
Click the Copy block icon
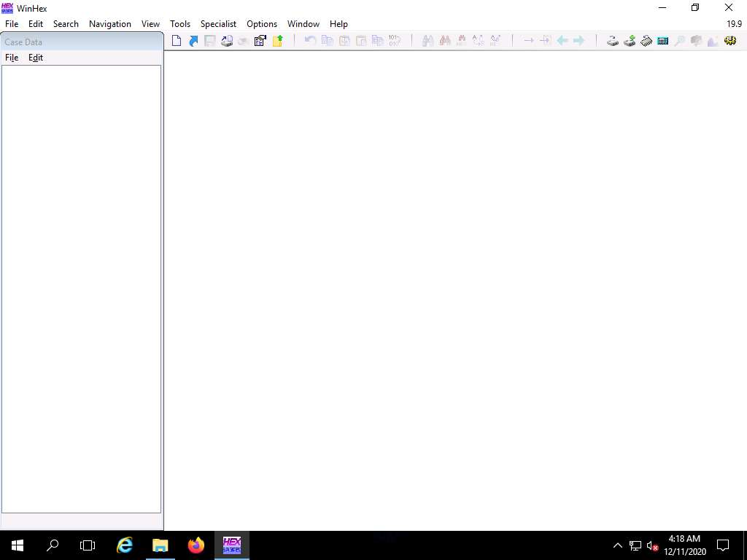pyautogui.click(x=328, y=41)
